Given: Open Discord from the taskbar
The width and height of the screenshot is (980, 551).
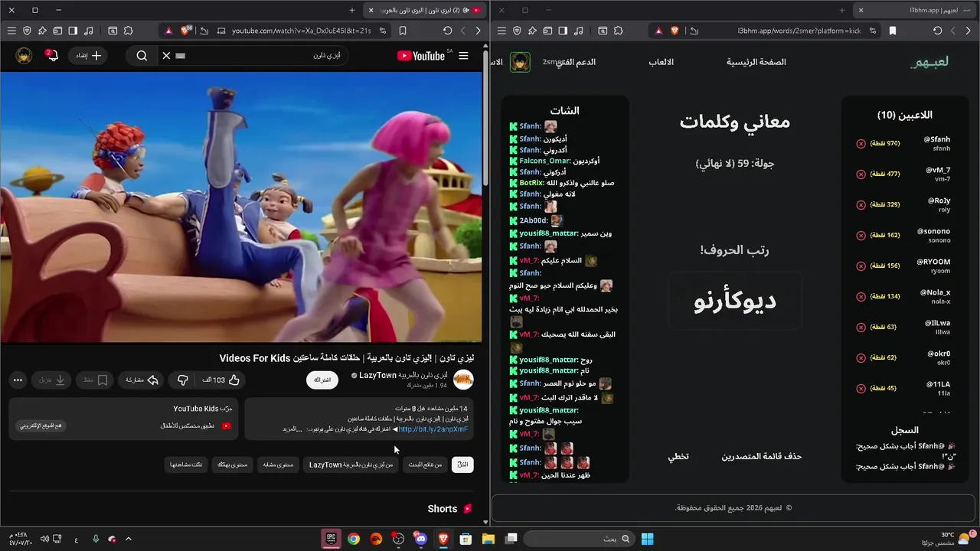Looking at the screenshot, I should 420,539.
